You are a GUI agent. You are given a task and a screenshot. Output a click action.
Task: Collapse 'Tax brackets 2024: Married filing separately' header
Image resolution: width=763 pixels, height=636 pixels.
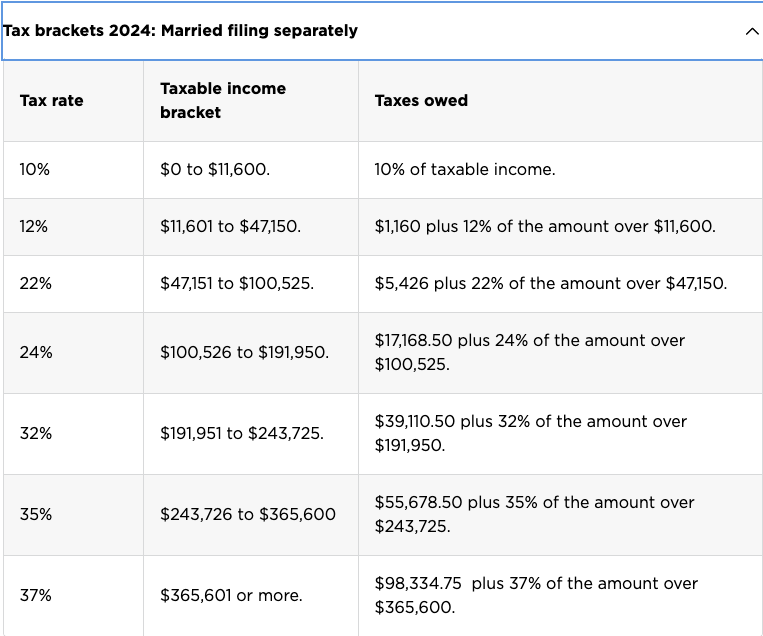pos(382,31)
